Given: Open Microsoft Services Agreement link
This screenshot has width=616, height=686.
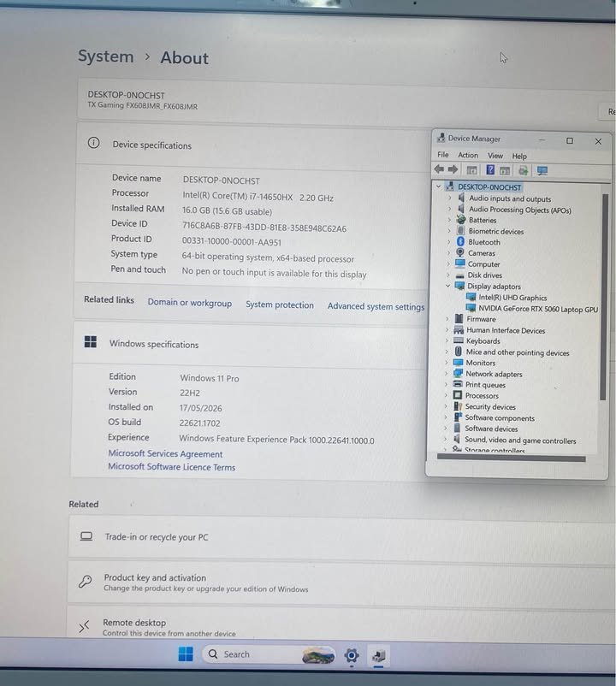Looking at the screenshot, I should click(x=165, y=453).
